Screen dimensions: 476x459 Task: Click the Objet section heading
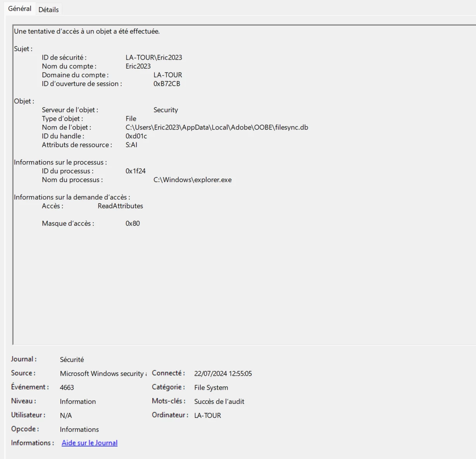point(24,101)
